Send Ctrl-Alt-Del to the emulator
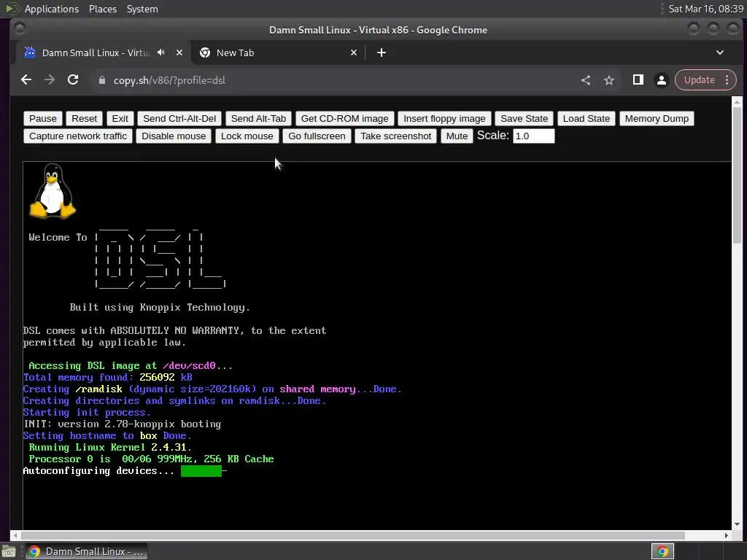The width and height of the screenshot is (747, 560). [x=179, y=119]
